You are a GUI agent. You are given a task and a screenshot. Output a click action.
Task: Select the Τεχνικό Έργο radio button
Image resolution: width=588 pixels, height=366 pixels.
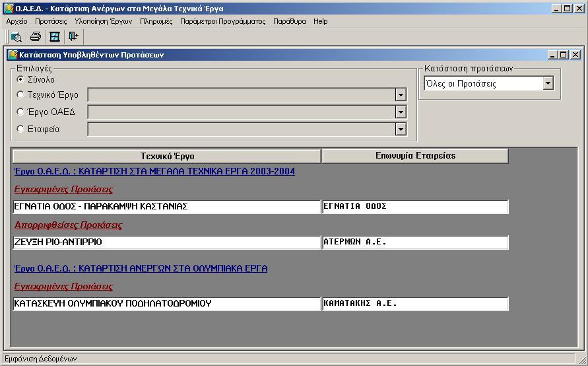click(x=20, y=94)
